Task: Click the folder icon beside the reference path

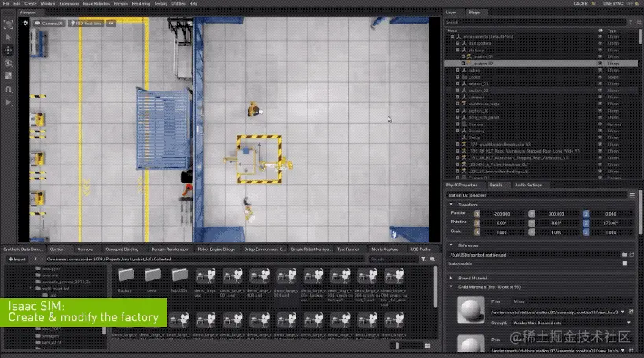Action: click(x=624, y=255)
